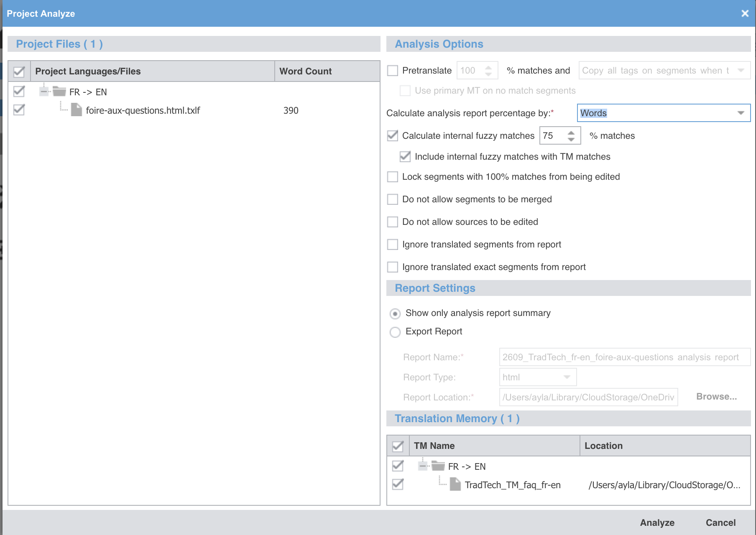Click the FR -> EN folder icon in Translation Memory

(438, 466)
